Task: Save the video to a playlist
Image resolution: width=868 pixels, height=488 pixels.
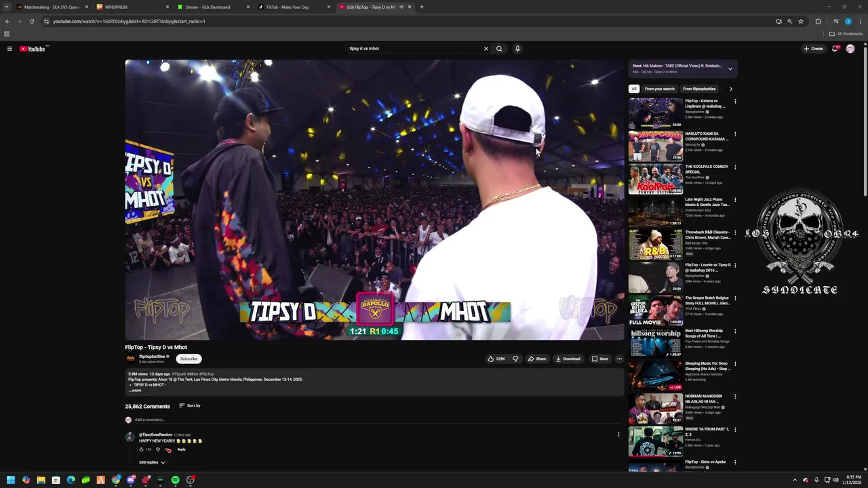Action: pyautogui.click(x=600, y=359)
